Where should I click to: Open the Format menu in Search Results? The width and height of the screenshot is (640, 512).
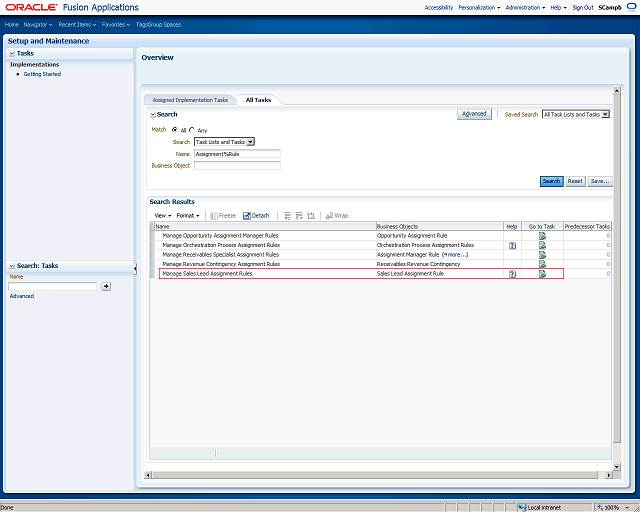tap(188, 216)
